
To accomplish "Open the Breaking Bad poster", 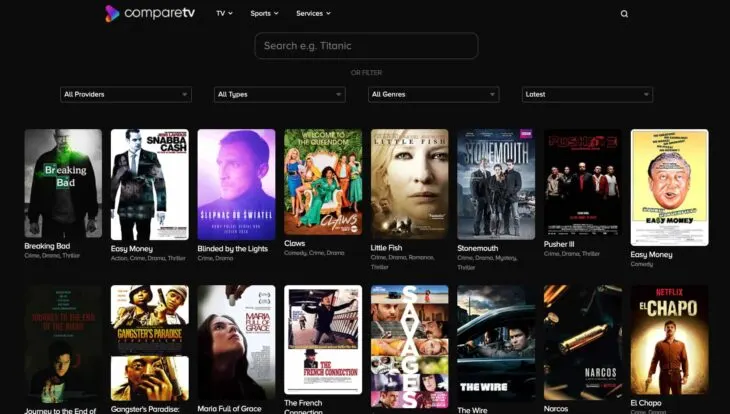I will tap(63, 183).
